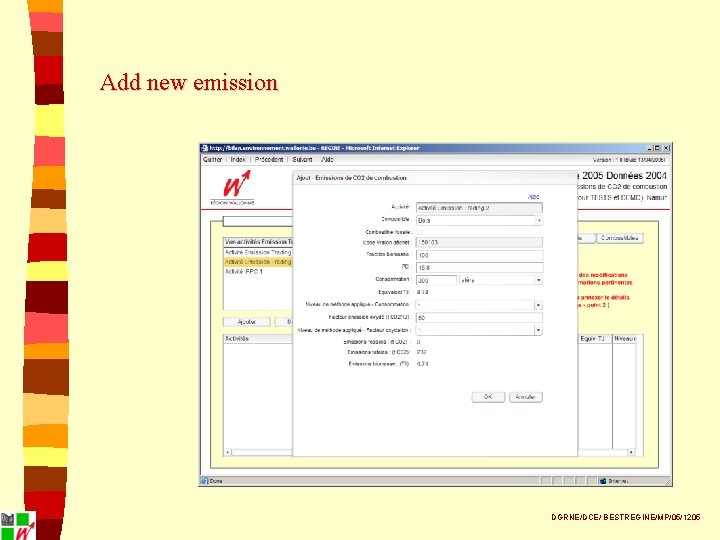Viewport: 720px width, 540px height.
Task: Select highlighted Activité Emission Trading row
Action: (x=258, y=262)
